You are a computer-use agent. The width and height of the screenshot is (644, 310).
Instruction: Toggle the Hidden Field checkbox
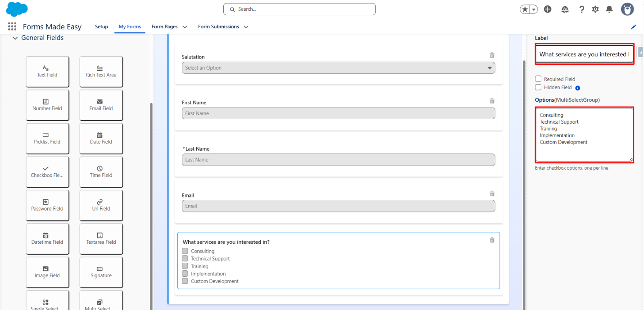pos(538,87)
